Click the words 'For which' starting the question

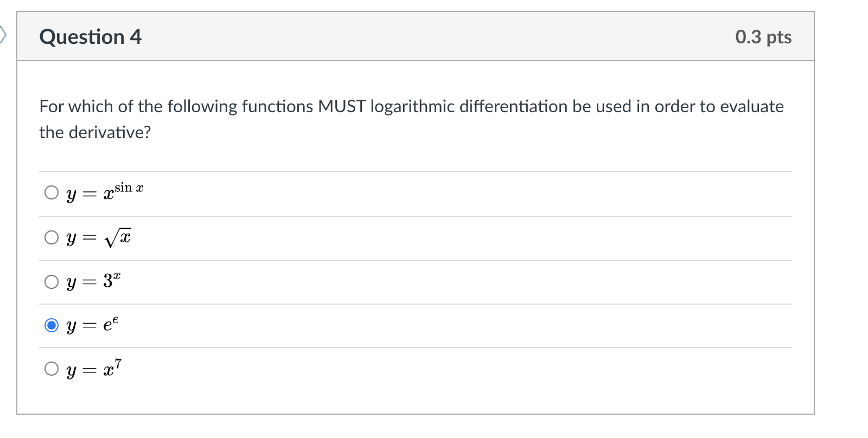point(76,106)
